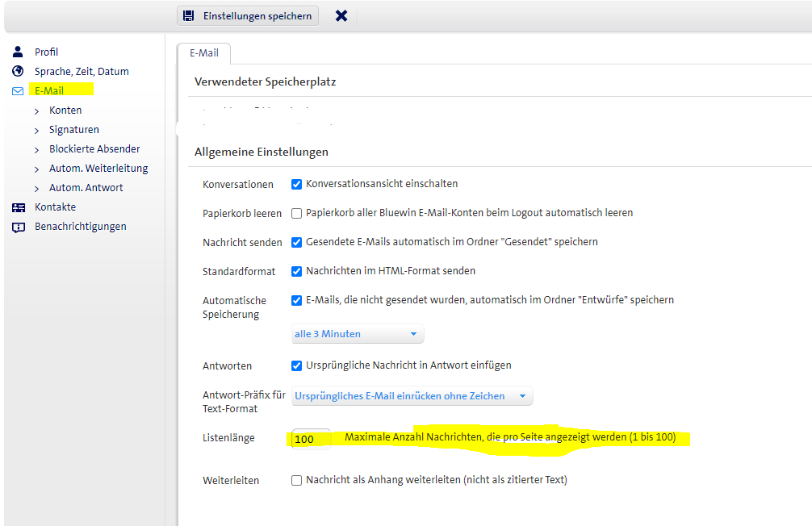Select the E-Mail tab
Screen dimensions: 812x526
[x=203, y=53]
